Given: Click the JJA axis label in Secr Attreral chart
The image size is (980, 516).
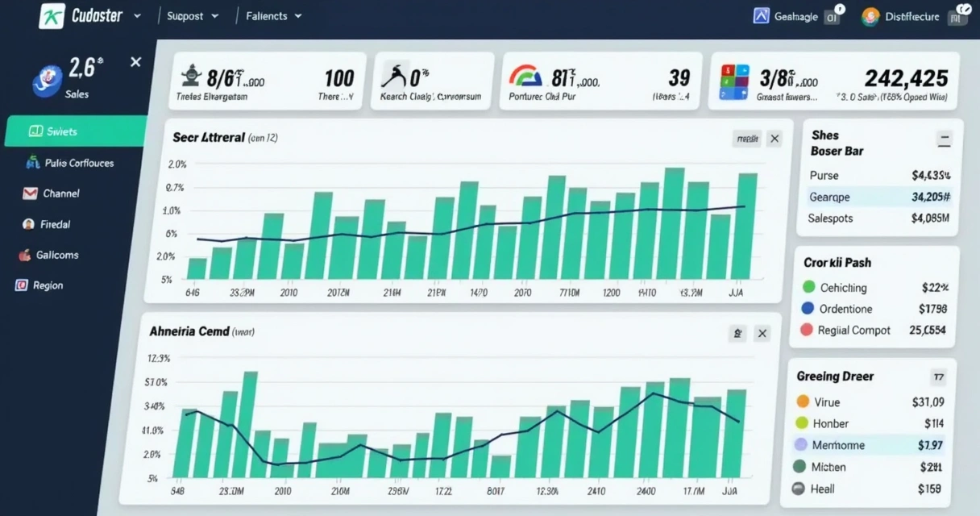Looking at the screenshot, I should tap(735, 293).
